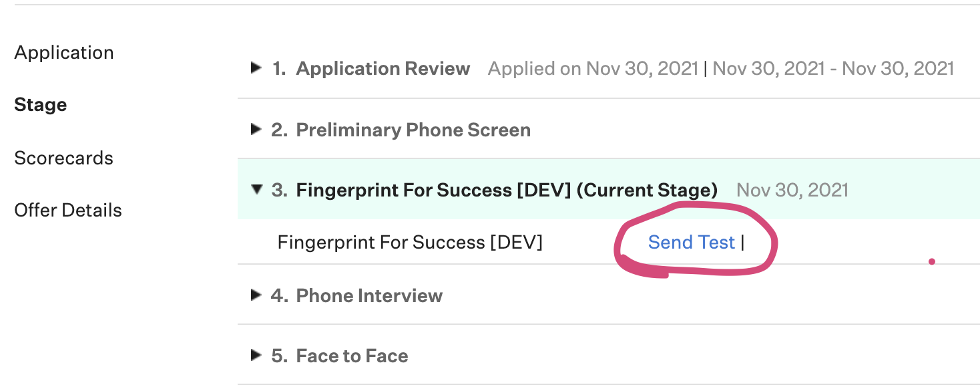Screen dimensions: 980x389
Task: Expand the Preliminary Phone Screen triangle
Action: tap(256, 129)
